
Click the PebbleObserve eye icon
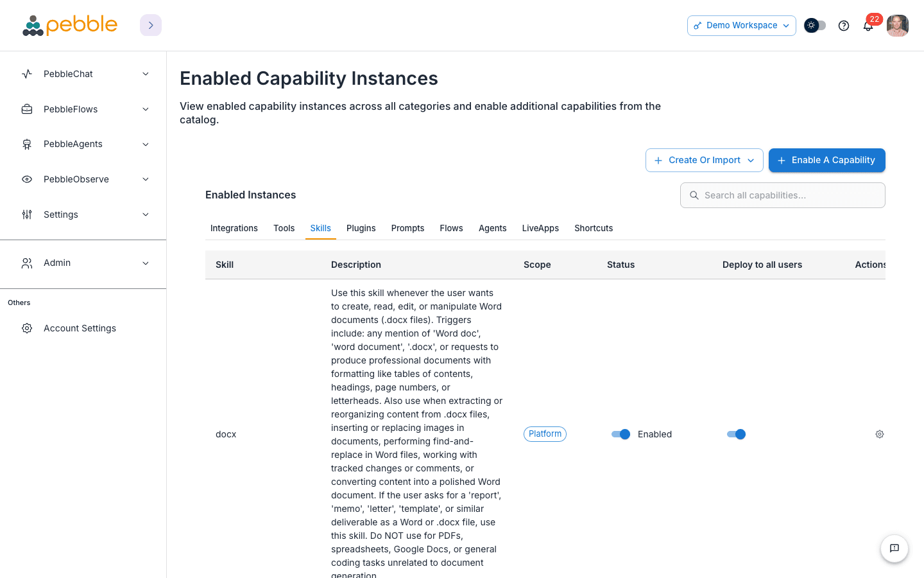coord(27,179)
